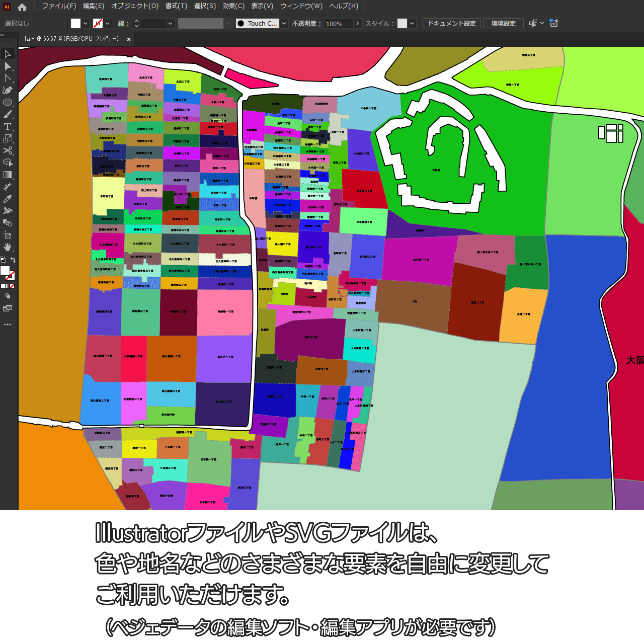
Task: Click the 環境設定 button
Action: click(503, 24)
